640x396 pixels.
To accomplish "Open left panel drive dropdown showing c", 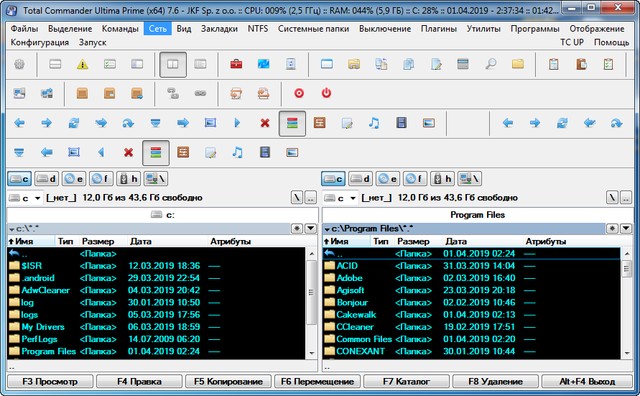I will 24,198.
